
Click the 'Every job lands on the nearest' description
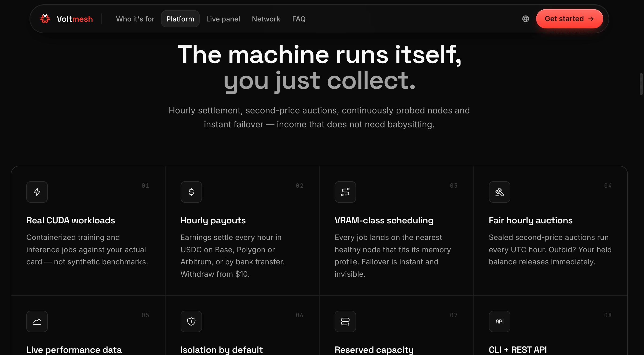coord(393,256)
